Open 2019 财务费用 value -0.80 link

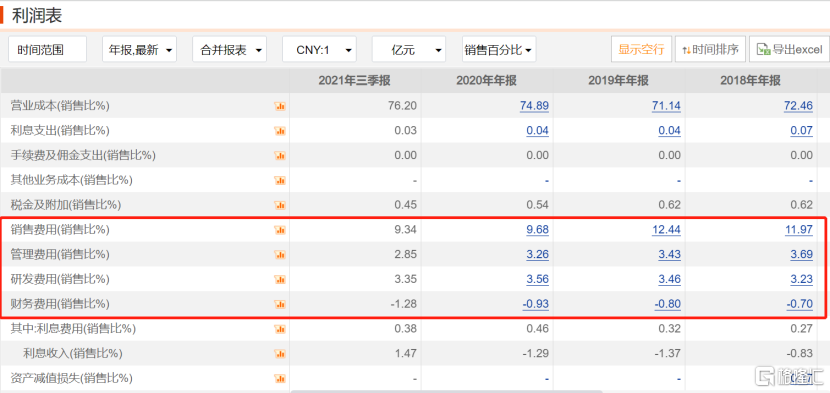(x=667, y=305)
